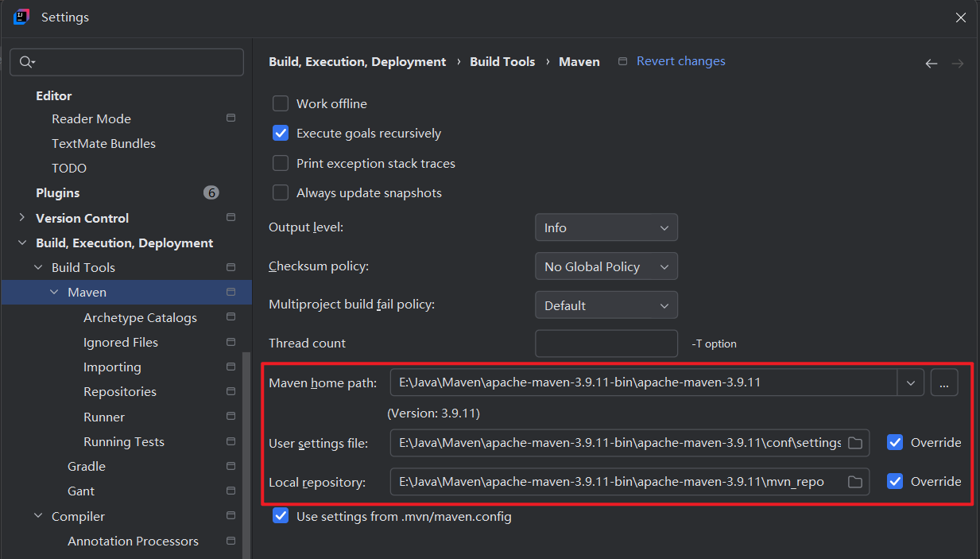Image resolution: width=980 pixels, height=559 pixels.
Task: Click the IntelliJ IDEA logo icon
Action: coord(21,17)
